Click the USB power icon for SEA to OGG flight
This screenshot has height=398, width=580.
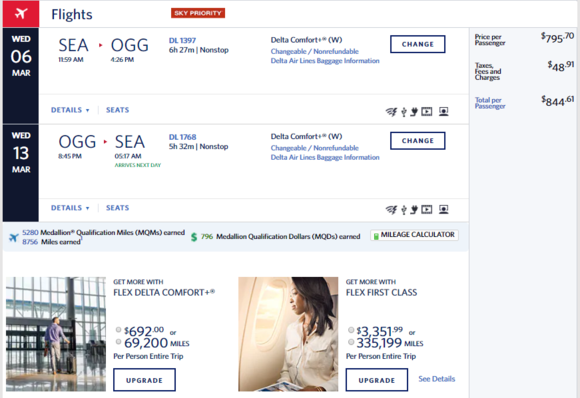point(404,111)
